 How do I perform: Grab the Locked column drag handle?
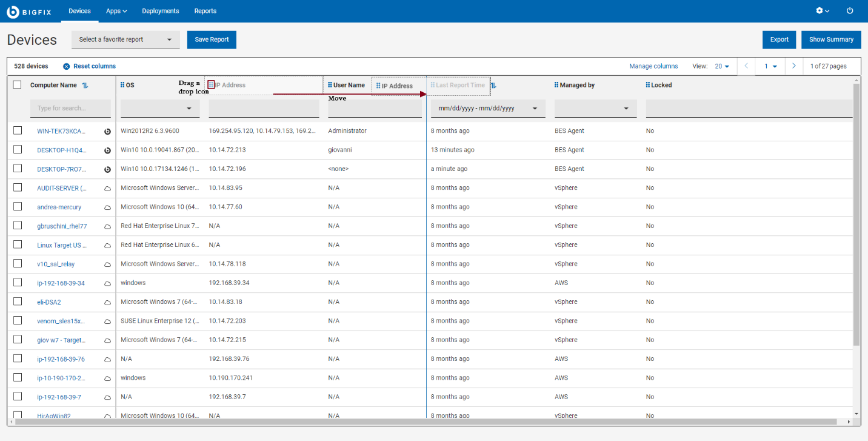(x=648, y=85)
